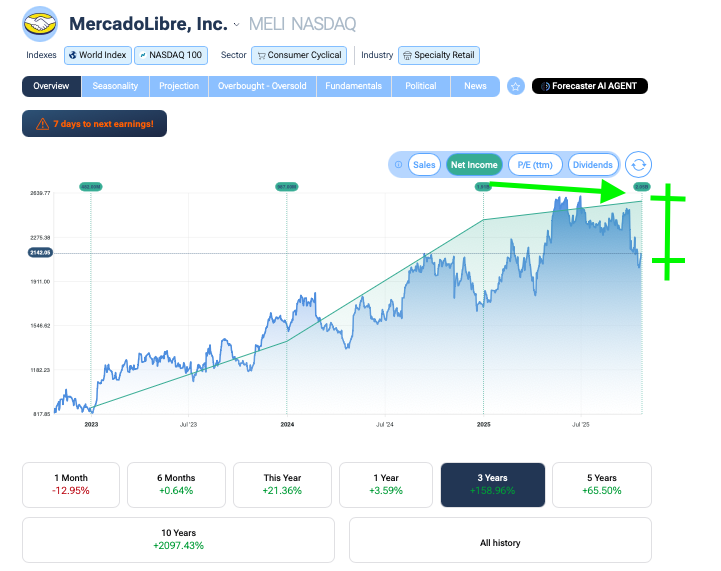The height and width of the screenshot is (571, 721).
Task: Toggle the P/E (ttm) overlay
Action: coord(535,165)
